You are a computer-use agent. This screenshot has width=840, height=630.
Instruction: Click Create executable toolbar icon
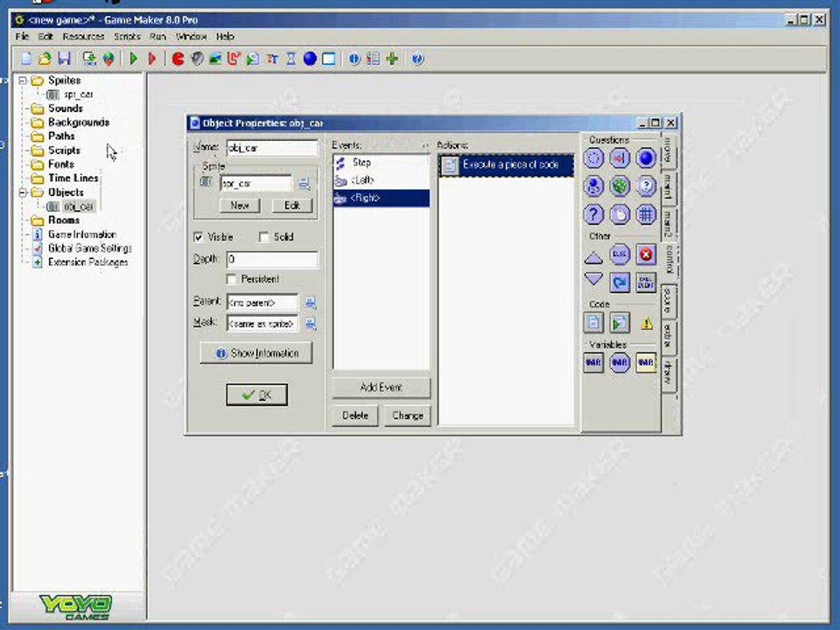point(89,59)
